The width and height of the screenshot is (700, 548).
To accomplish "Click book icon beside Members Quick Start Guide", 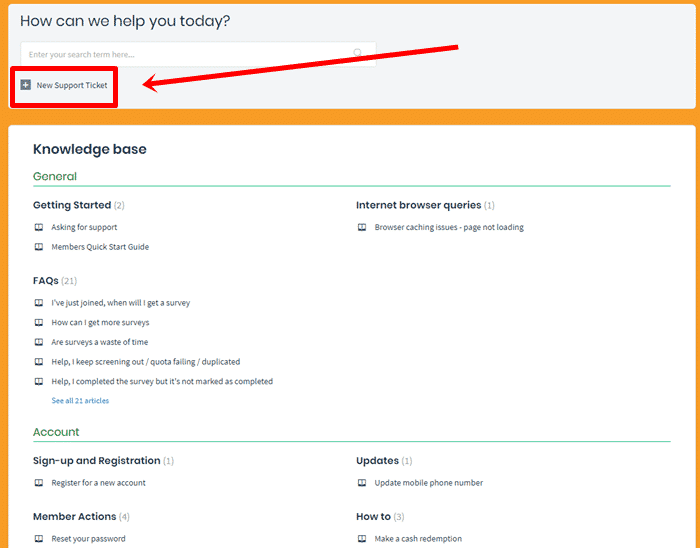I will (x=39, y=247).
